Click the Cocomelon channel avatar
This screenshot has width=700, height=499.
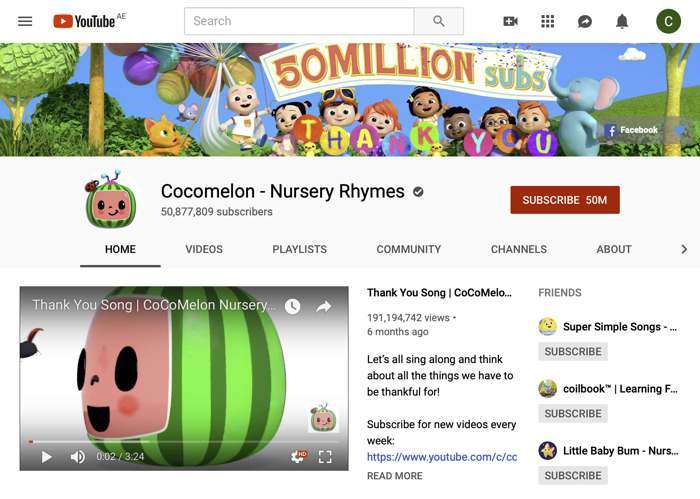tap(111, 199)
